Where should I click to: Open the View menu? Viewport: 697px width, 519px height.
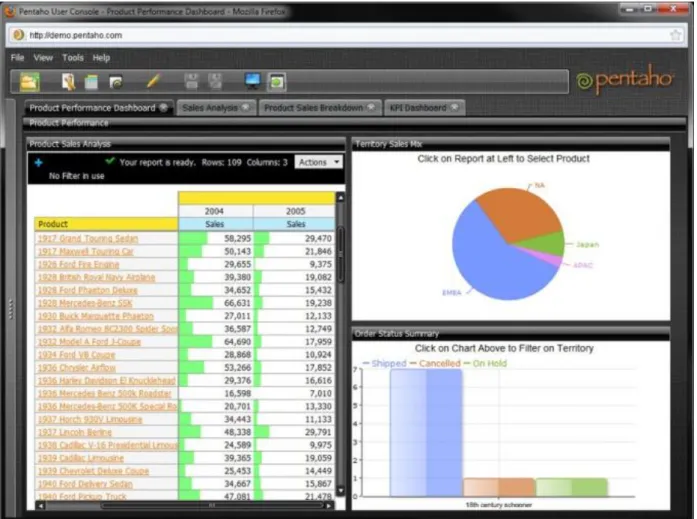click(x=43, y=57)
